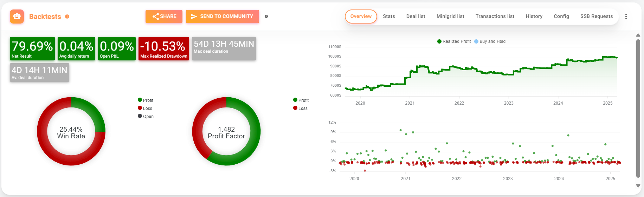The image size is (644, 197).
Task: Click the Send to Community button
Action: coord(223,17)
